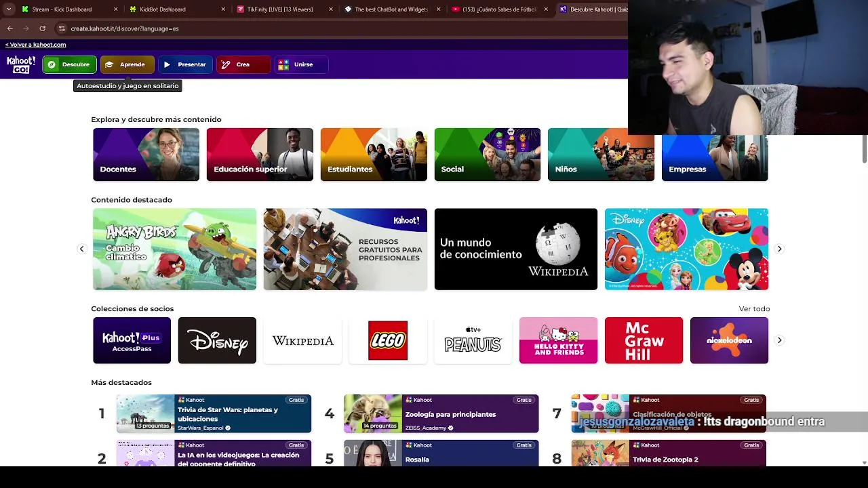The width and height of the screenshot is (868, 488).
Task: Click the Más destacados heading
Action: [121, 382]
